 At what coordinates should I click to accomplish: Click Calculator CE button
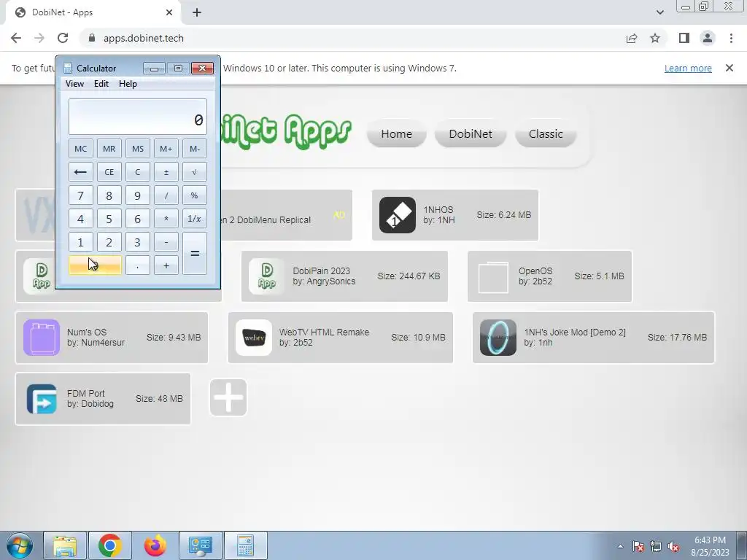tap(109, 172)
